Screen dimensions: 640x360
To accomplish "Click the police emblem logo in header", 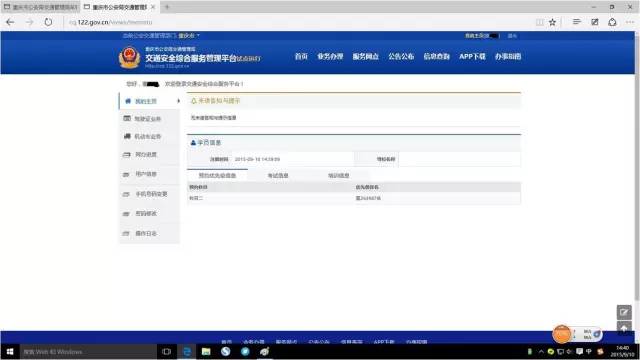I will (129, 58).
